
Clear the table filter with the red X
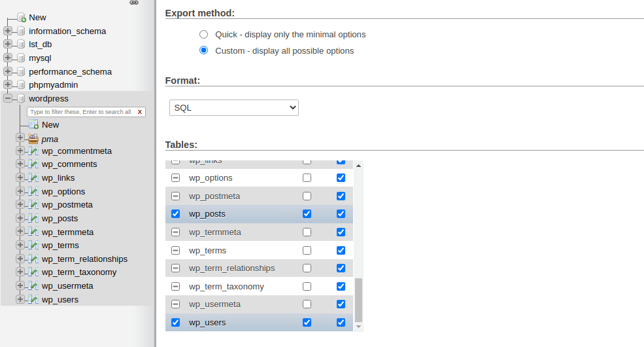[x=140, y=112]
